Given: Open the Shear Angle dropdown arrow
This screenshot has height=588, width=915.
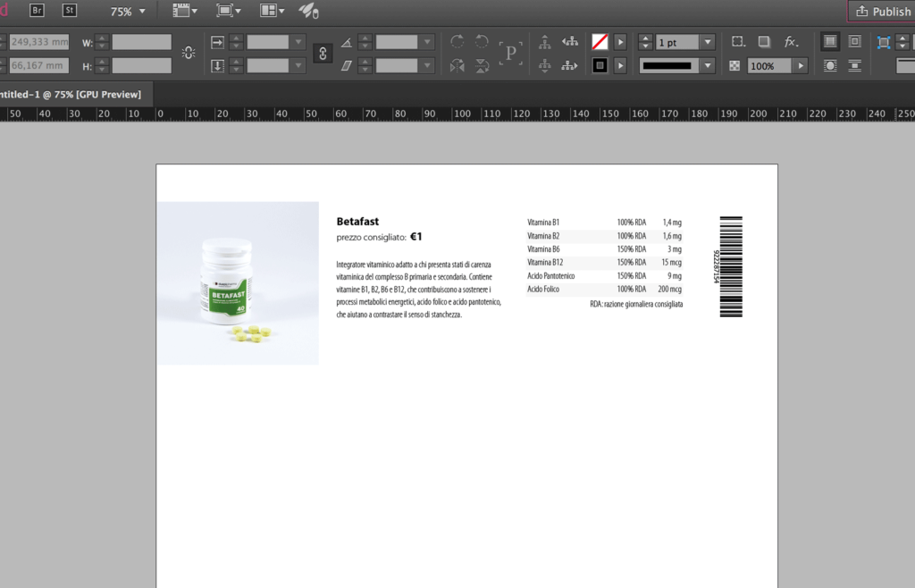Looking at the screenshot, I should pyautogui.click(x=427, y=65).
